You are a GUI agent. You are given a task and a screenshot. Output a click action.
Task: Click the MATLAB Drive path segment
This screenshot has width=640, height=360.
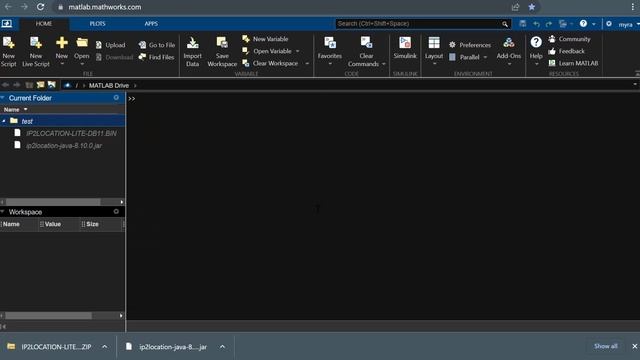coord(109,85)
